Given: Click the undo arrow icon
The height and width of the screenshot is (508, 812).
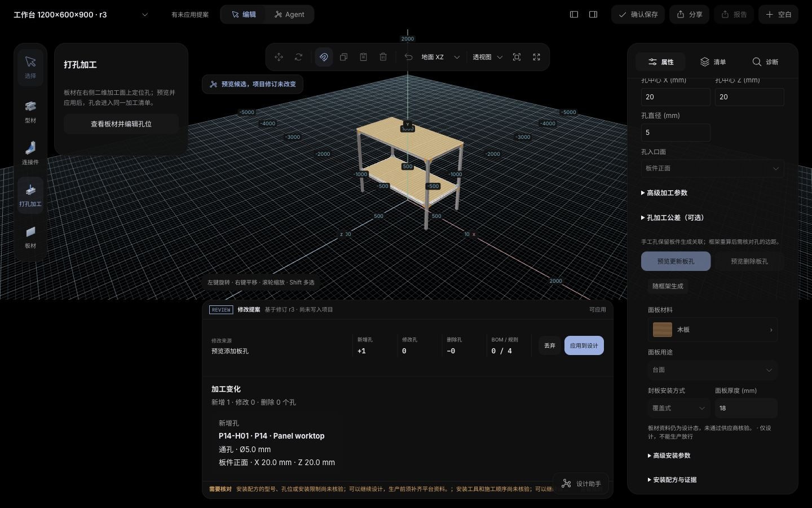Looking at the screenshot, I should [x=408, y=57].
